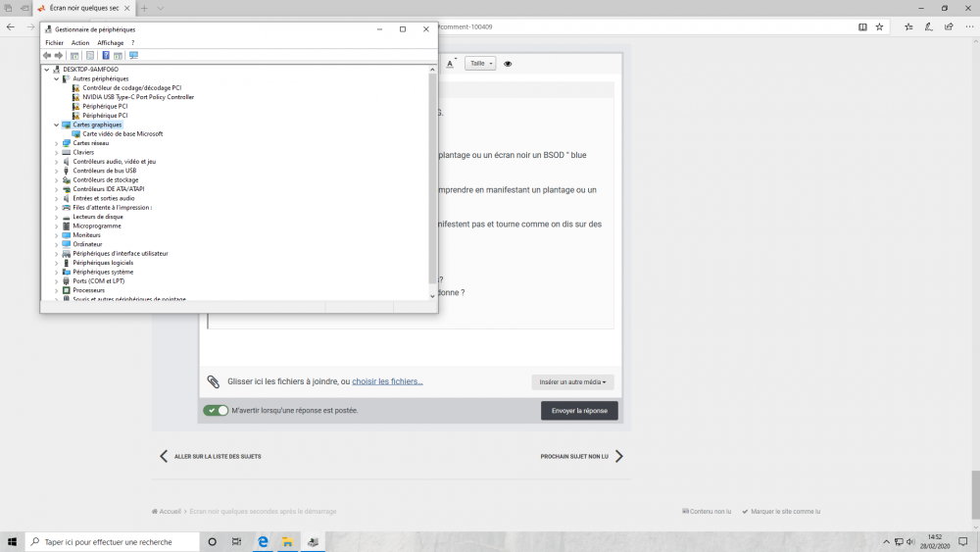This screenshot has height=552, width=980.
Task: Toggle editor preview eye icon
Action: 508,64
